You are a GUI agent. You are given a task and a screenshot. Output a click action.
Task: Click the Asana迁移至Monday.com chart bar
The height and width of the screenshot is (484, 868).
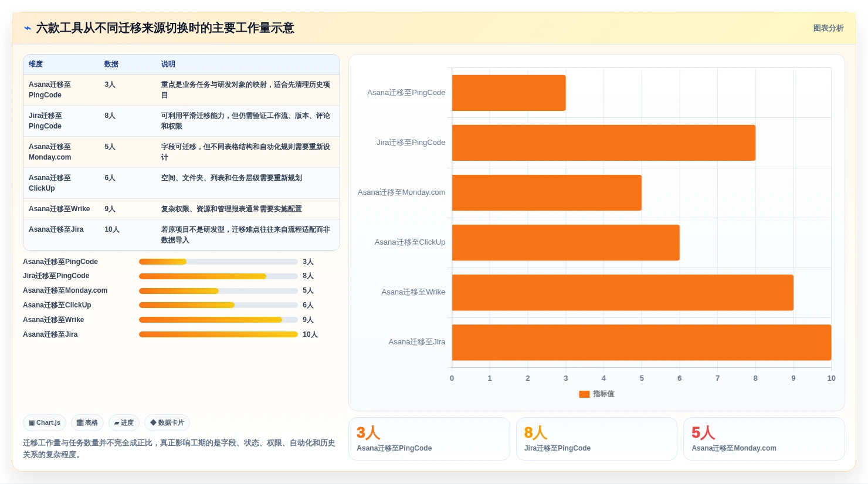[547, 192]
